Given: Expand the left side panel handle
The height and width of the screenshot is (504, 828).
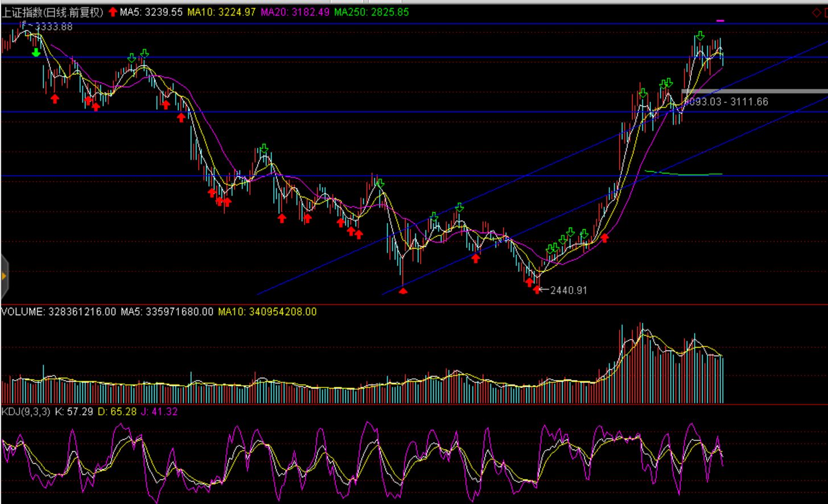Looking at the screenshot, I should click(x=4, y=276).
